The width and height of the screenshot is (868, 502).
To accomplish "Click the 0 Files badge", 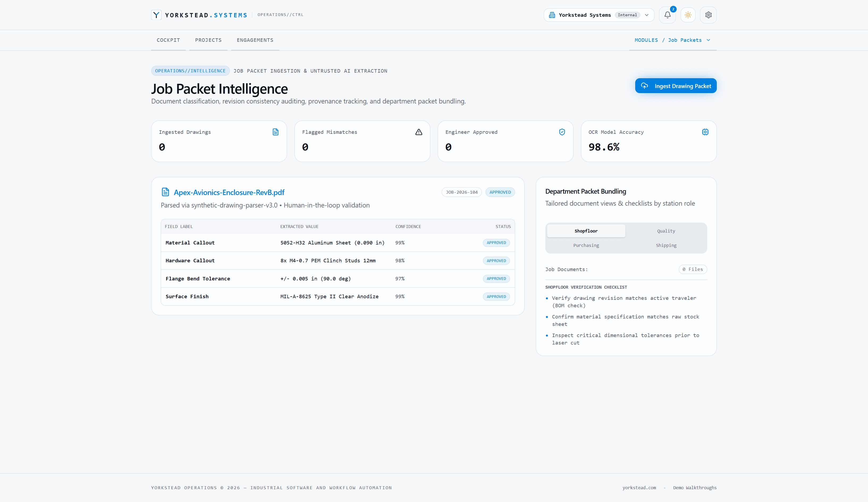I will coord(692,269).
